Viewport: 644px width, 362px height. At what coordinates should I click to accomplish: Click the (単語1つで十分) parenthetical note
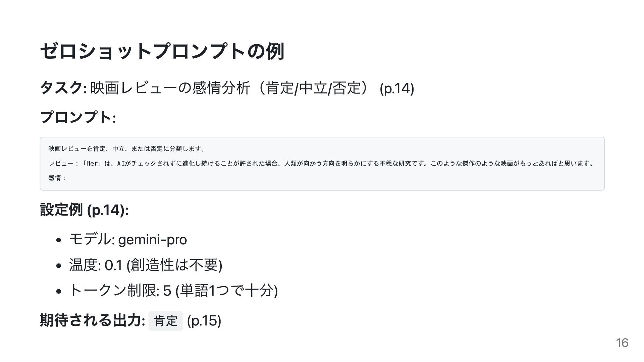tap(227, 290)
